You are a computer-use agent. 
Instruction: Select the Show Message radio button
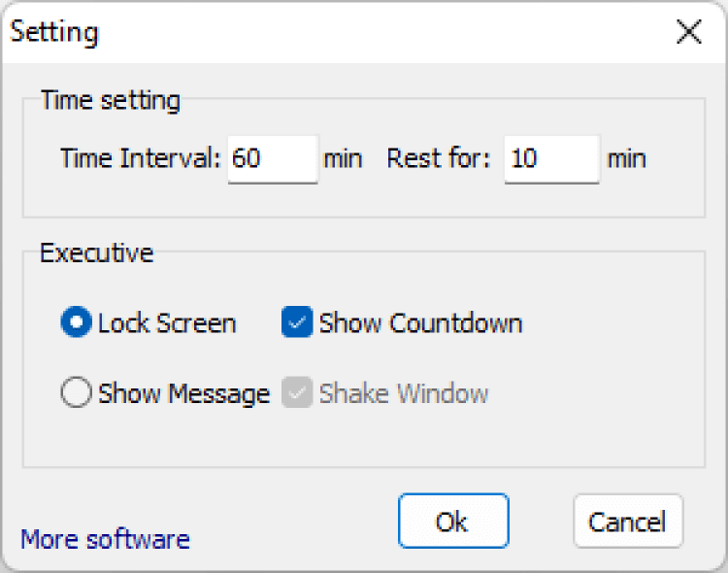click(x=76, y=393)
